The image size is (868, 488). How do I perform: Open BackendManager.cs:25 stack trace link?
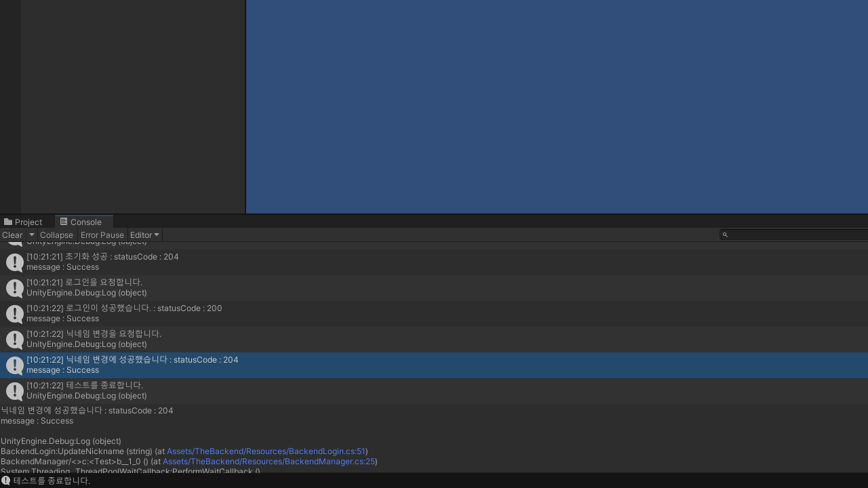point(269,462)
